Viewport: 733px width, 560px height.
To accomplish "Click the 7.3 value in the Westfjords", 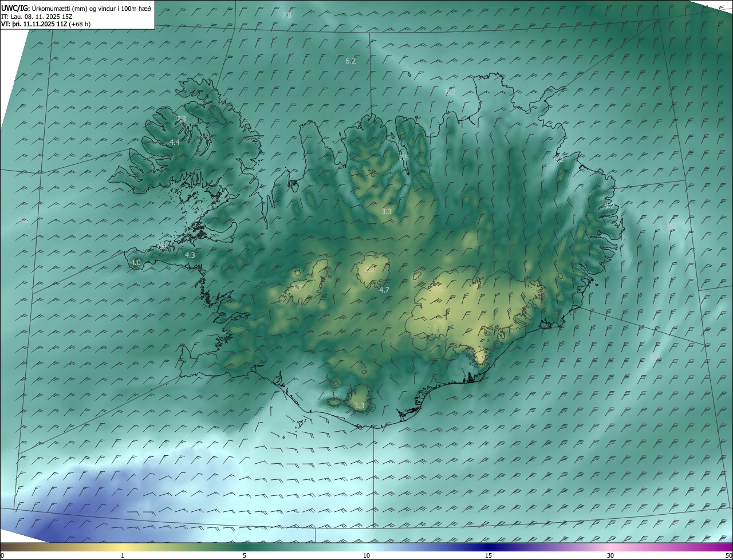I will [x=181, y=119].
